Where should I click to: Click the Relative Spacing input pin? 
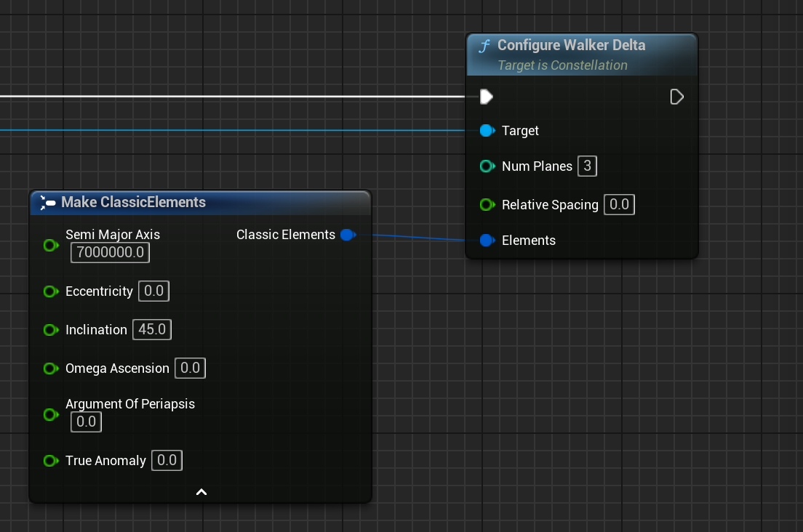pyautogui.click(x=487, y=205)
